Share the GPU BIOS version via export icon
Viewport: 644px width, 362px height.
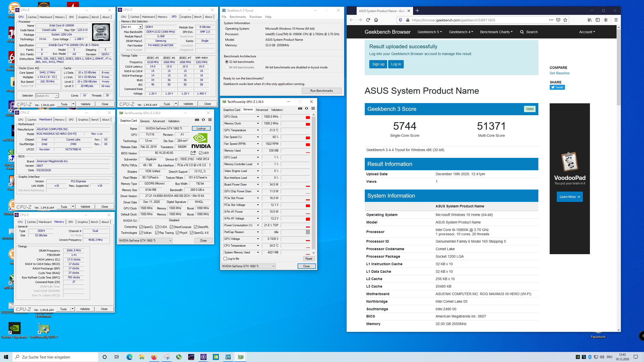pyautogui.click(x=193, y=153)
